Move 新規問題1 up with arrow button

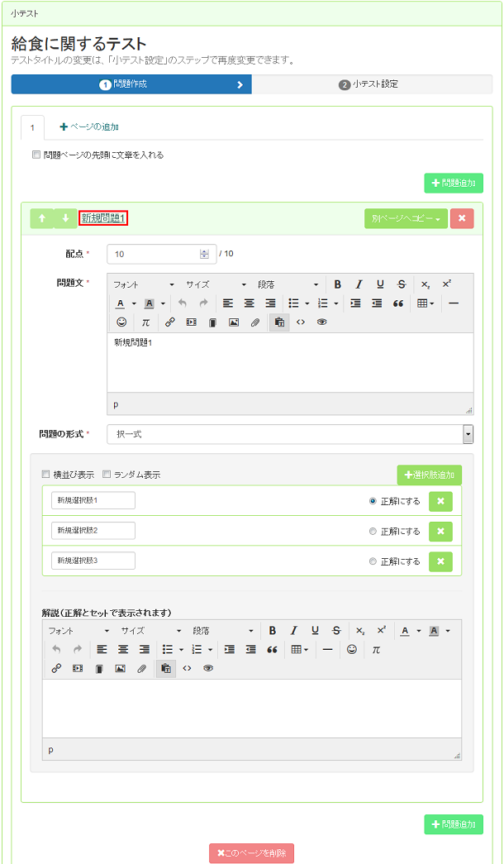[x=41, y=218]
